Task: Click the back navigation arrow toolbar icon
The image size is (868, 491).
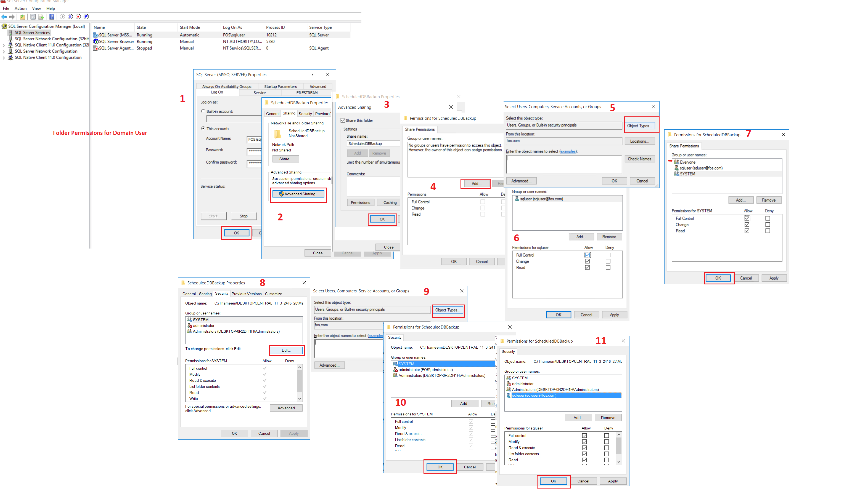Action: (x=4, y=17)
